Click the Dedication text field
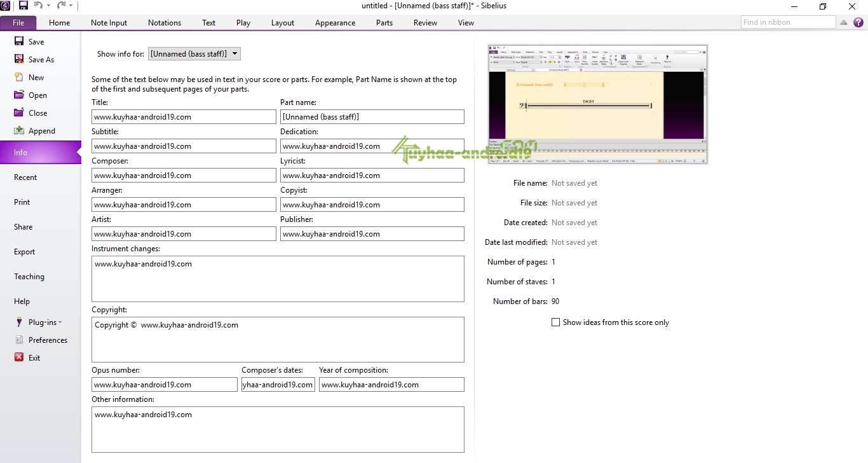 [x=372, y=146]
